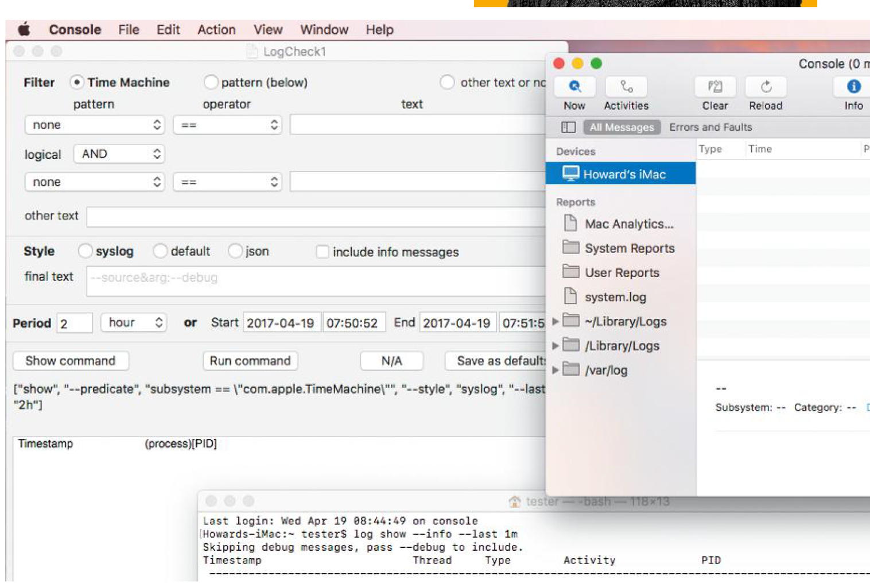Open the Edit menu
The image size is (870, 588).
point(168,29)
